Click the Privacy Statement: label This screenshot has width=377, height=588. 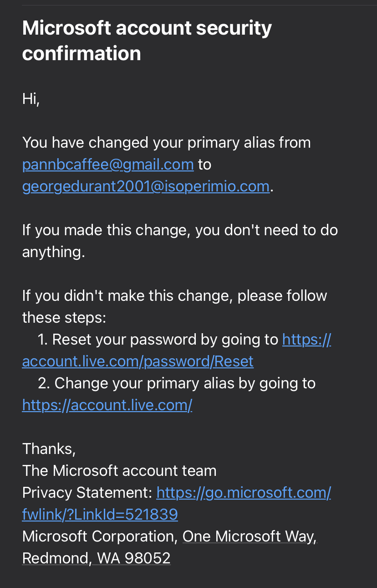pyautogui.click(x=87, y=493)
